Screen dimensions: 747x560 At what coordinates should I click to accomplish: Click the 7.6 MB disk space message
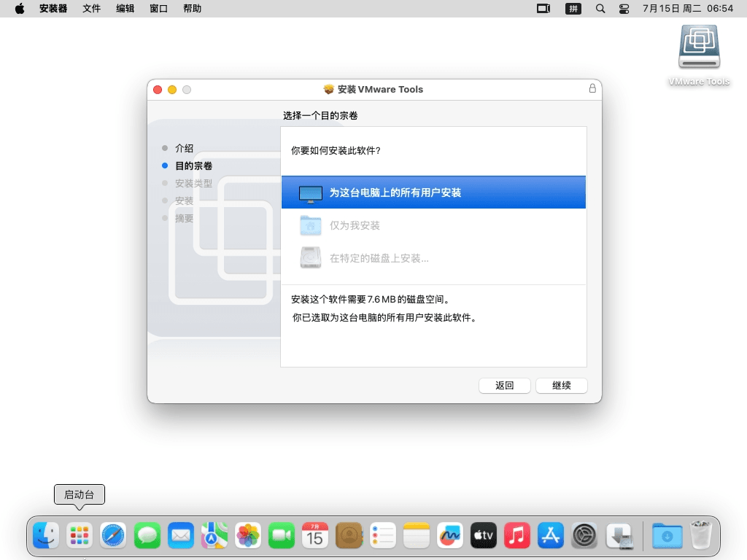pyautogui.click(x=370, y=300)
